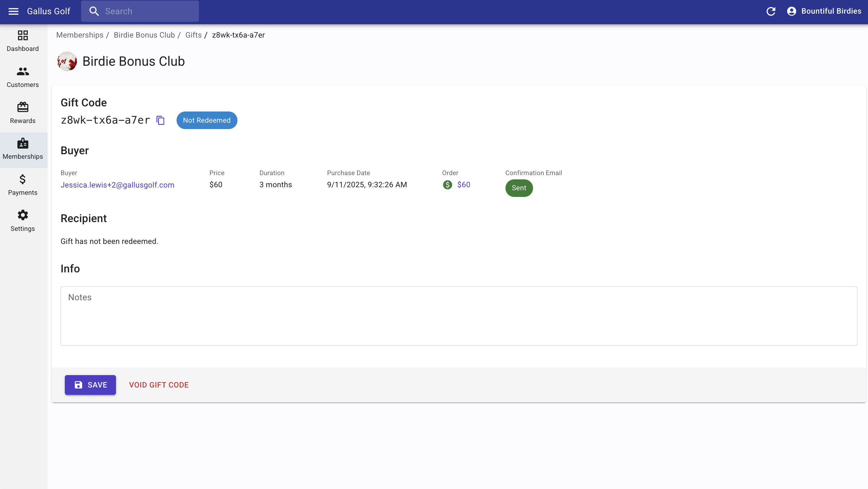
Task: Click the refresh icon in header
Action: pyautogui.click(x=770, y=12)
